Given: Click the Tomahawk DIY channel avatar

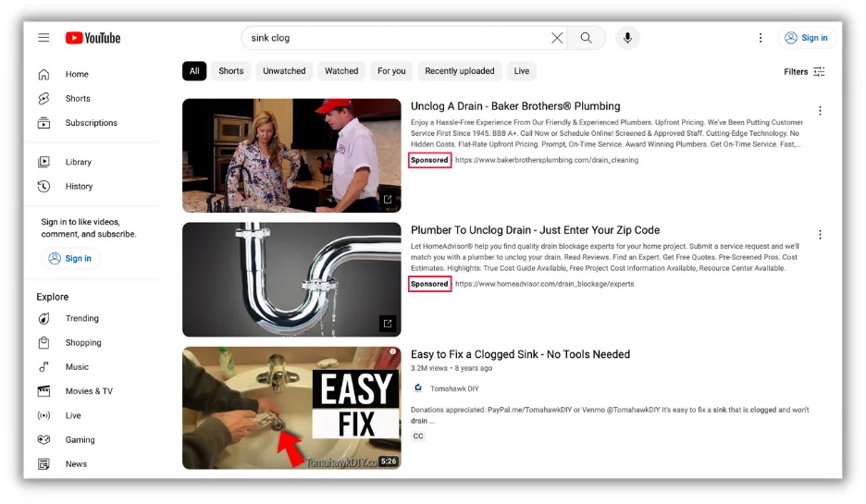Looking at the screenshot, I should 418,388.
